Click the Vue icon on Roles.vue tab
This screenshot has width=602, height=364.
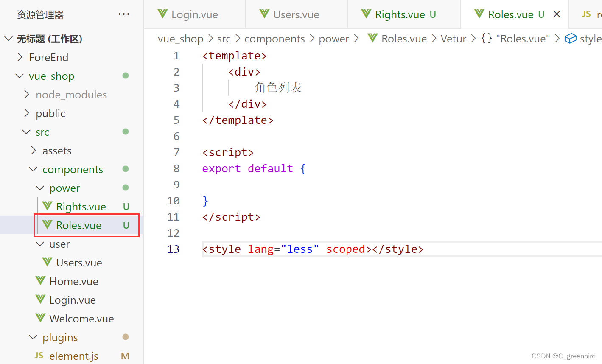click(x=479, y=14)
